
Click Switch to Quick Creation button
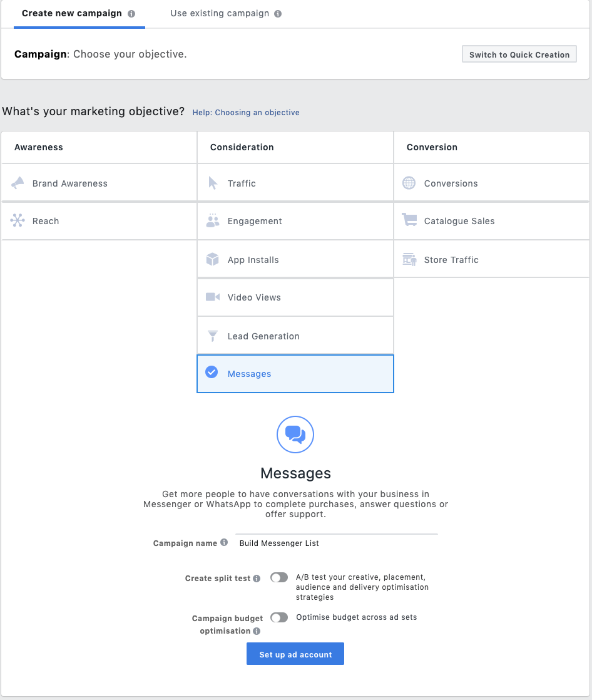(x=519, y=54)
